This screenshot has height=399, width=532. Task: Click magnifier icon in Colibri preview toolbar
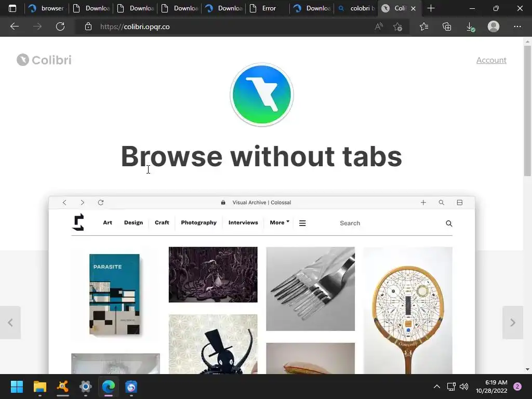442,203
